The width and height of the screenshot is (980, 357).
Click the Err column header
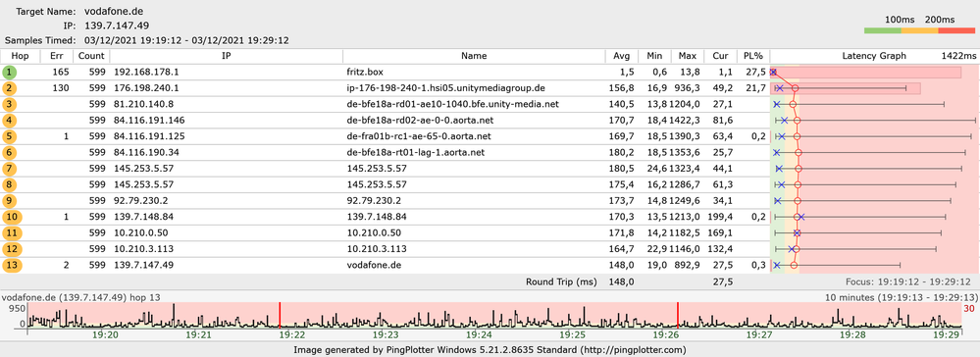57,56
